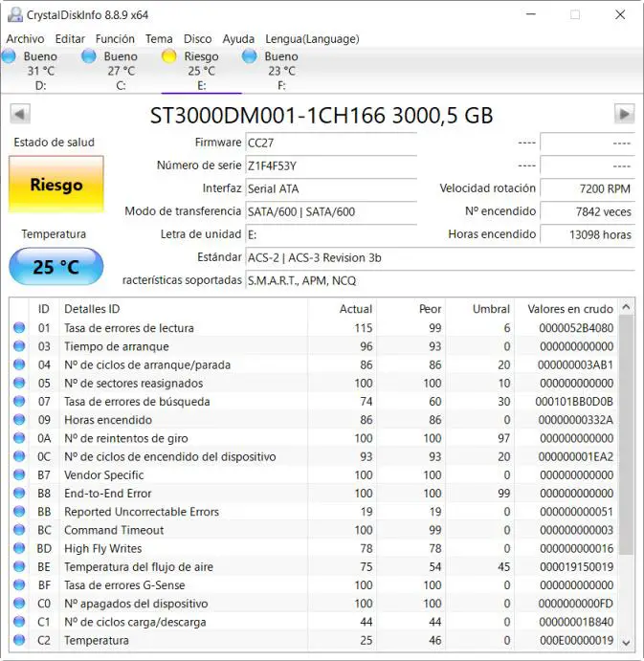Viewport: 644px width, 661px height.
Task: Open the Tema menu
Action: pos(159,39)
